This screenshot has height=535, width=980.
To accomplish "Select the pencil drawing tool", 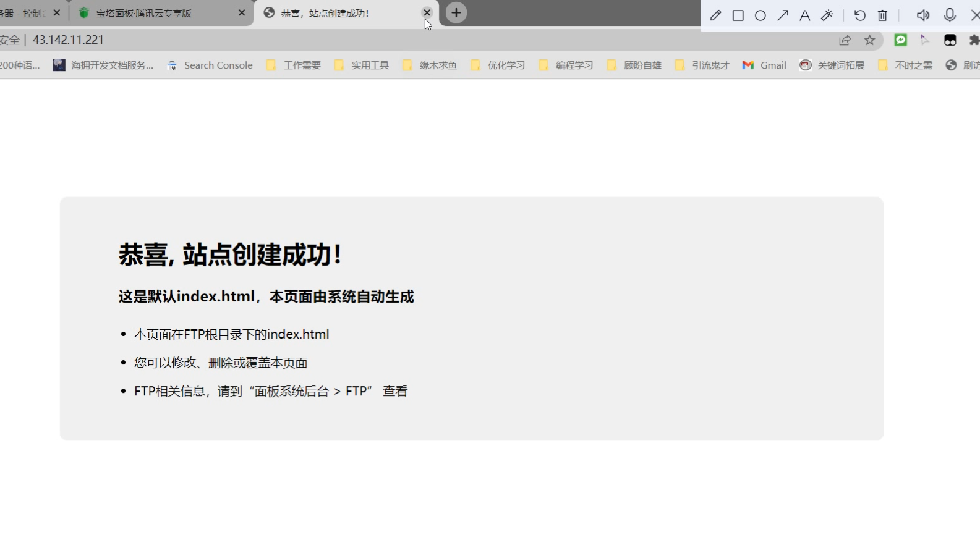I will tap(715, 15).
